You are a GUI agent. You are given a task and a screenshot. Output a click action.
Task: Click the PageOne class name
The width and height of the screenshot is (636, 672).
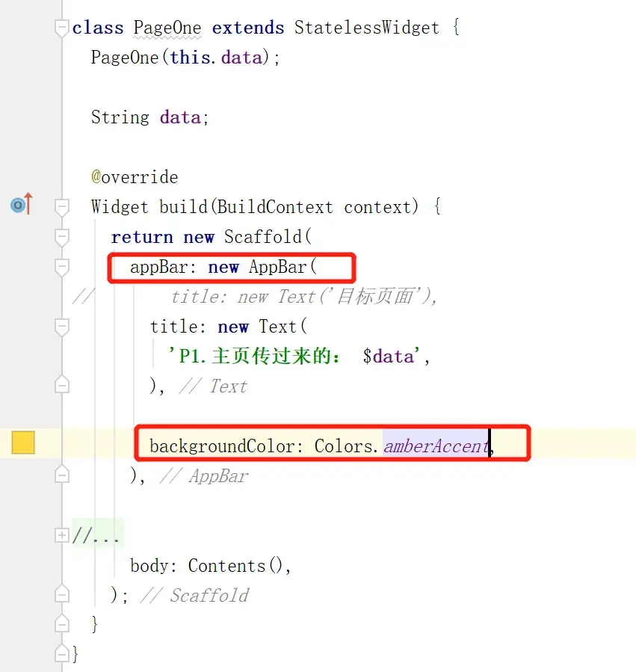167,28
